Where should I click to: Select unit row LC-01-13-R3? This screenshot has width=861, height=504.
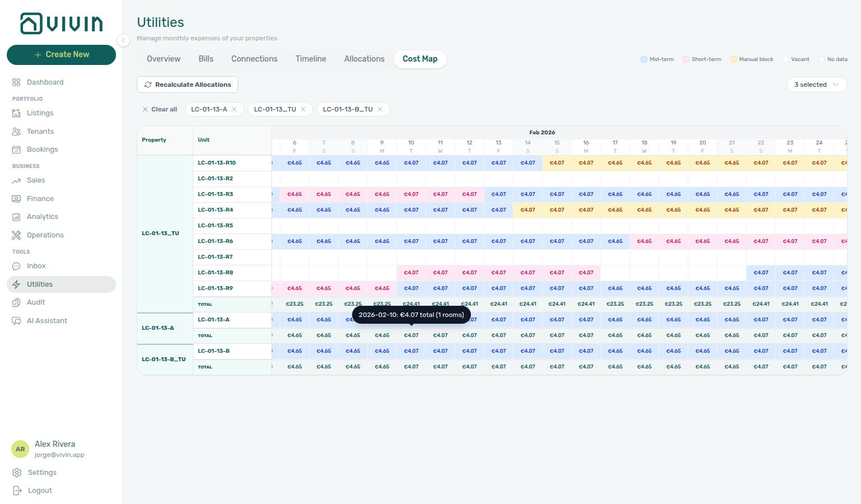tap(232, 194)
